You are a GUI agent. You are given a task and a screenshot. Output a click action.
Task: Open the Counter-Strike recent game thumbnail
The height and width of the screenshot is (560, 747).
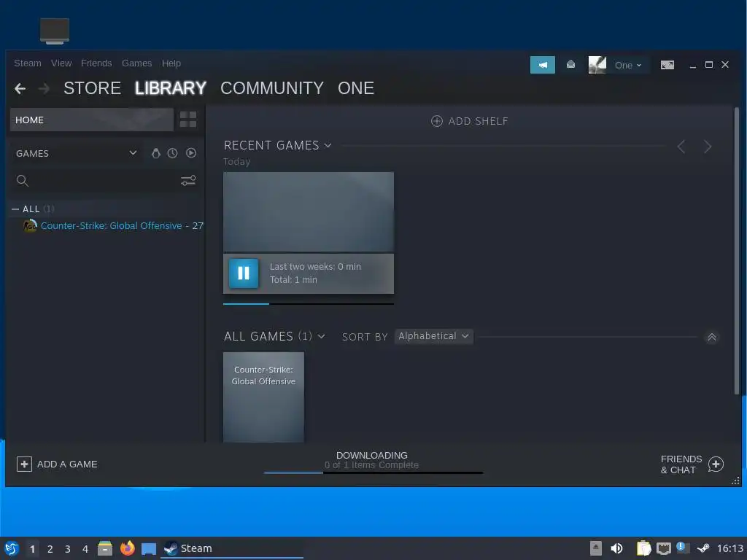309,212
